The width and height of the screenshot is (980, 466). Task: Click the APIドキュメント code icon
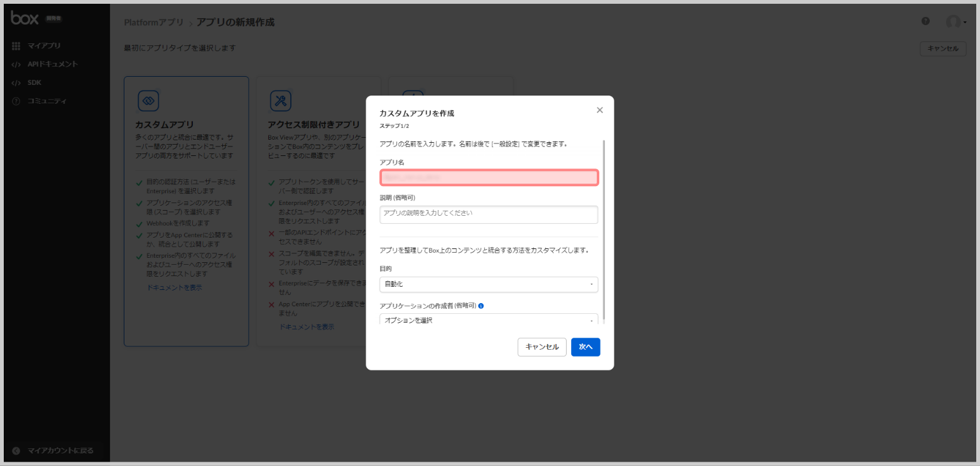[x=16, y=64]
